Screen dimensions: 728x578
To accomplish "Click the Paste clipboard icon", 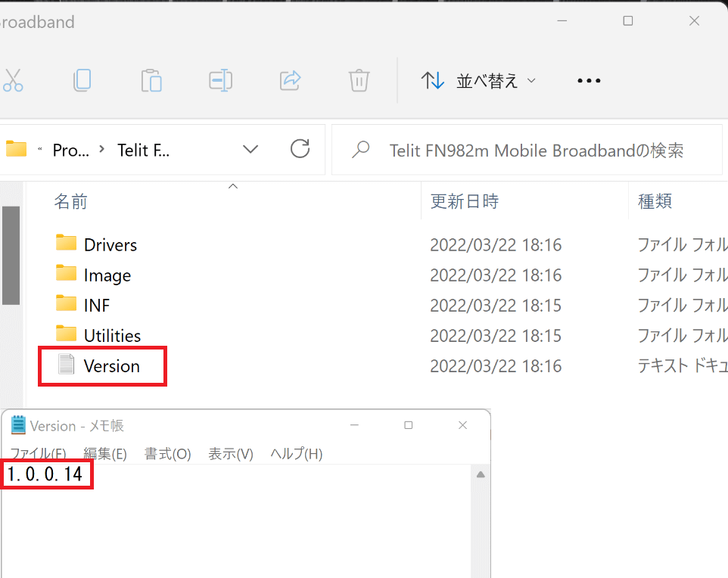I will tap(151, 80).
